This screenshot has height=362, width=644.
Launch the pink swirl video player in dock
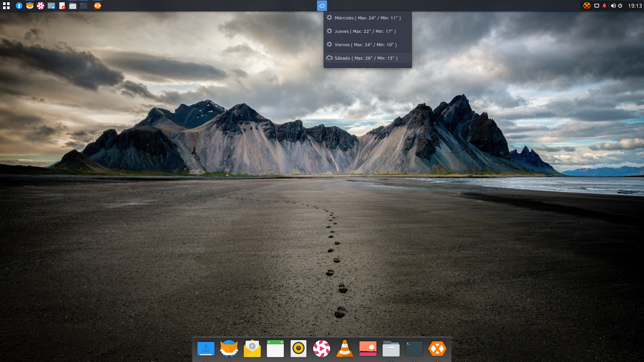tap(322, 348)
